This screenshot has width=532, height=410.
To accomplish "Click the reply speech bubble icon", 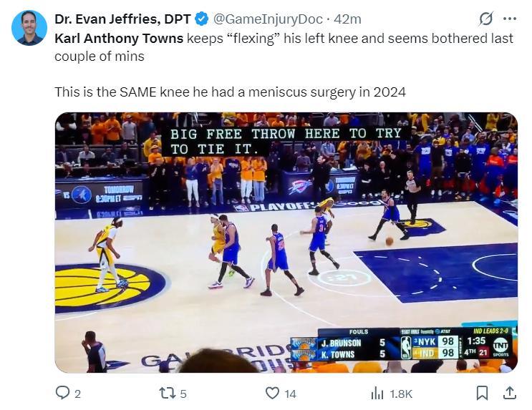I will tap(62, 393).
